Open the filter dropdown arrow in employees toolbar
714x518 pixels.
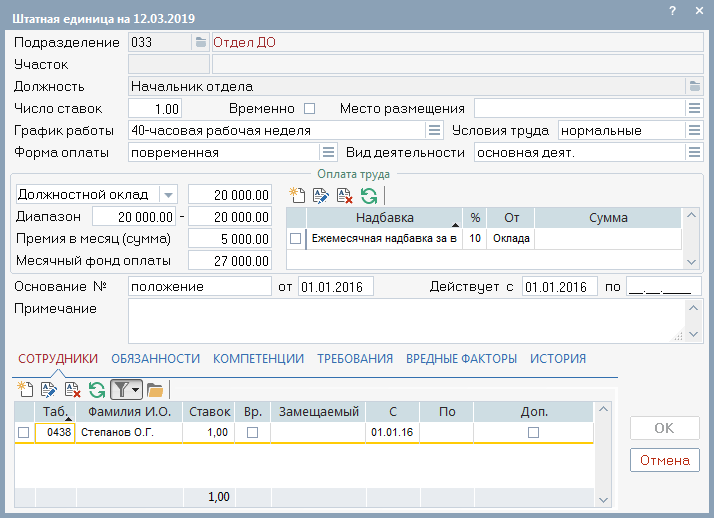[136, 390]
